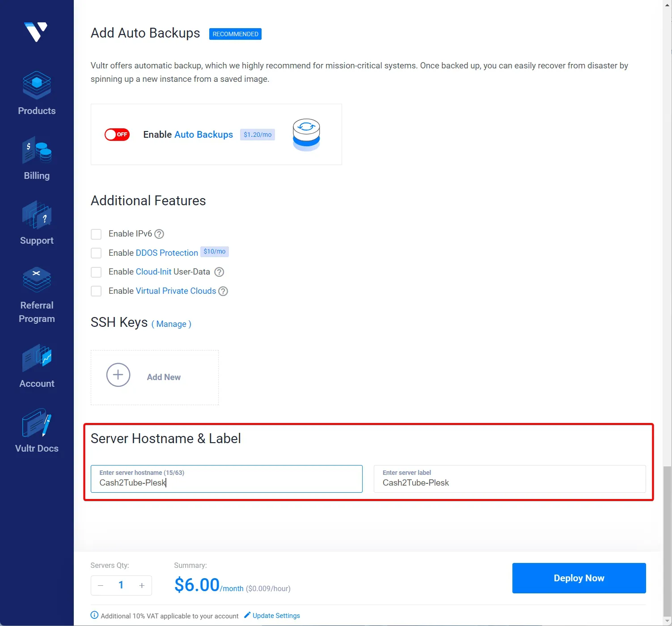Toggle the Enable Auto Backups switch

click(x=117, y=135)
